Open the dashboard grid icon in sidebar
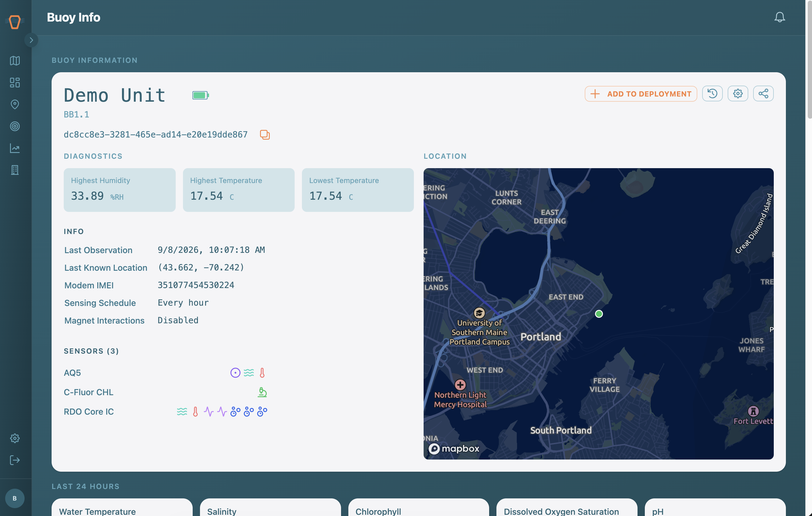The image size is (812, 516). click(x=15, y=83)
